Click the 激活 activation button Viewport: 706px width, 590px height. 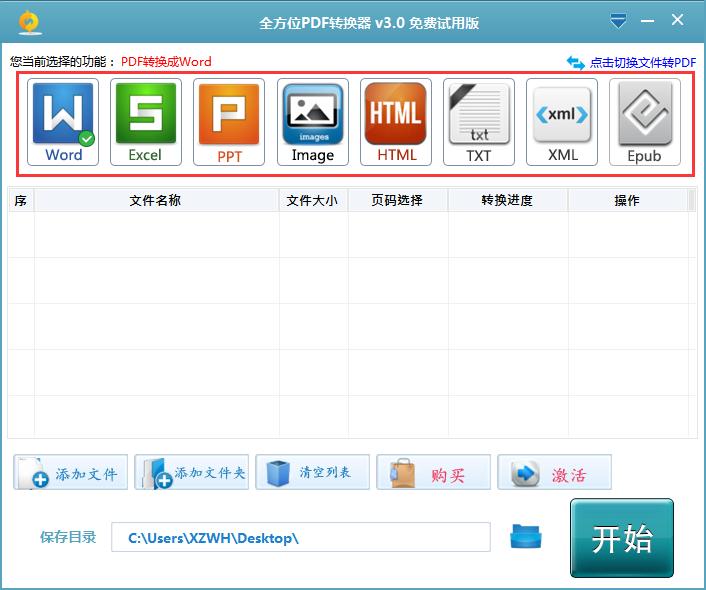click(554, 474)
